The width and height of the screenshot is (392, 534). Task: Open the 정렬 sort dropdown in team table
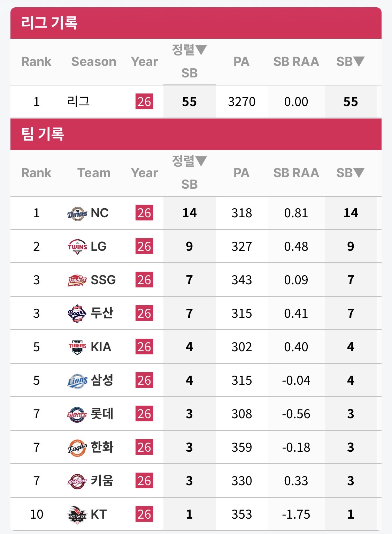coord(189,161)
